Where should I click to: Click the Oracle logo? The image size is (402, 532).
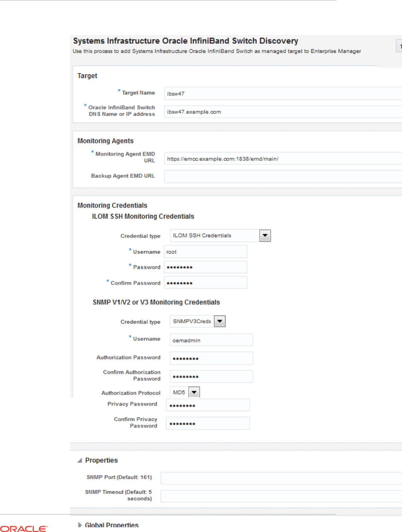coord(24,529)
